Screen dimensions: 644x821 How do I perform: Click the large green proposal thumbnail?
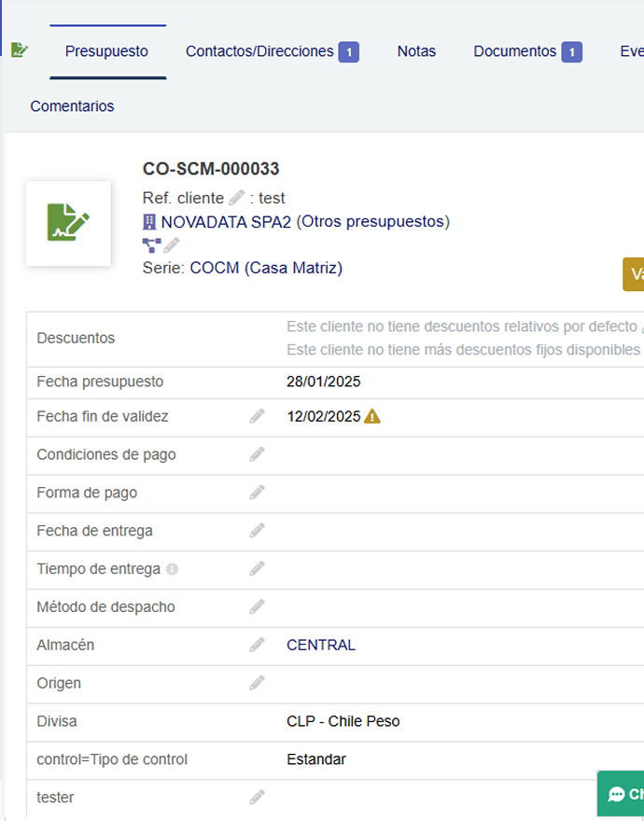point(68,223)
